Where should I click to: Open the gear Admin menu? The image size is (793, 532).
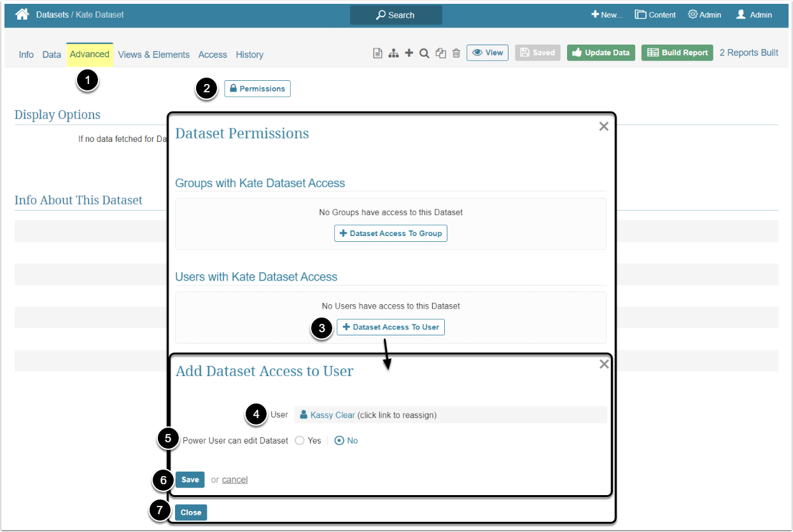click(705, 15)
